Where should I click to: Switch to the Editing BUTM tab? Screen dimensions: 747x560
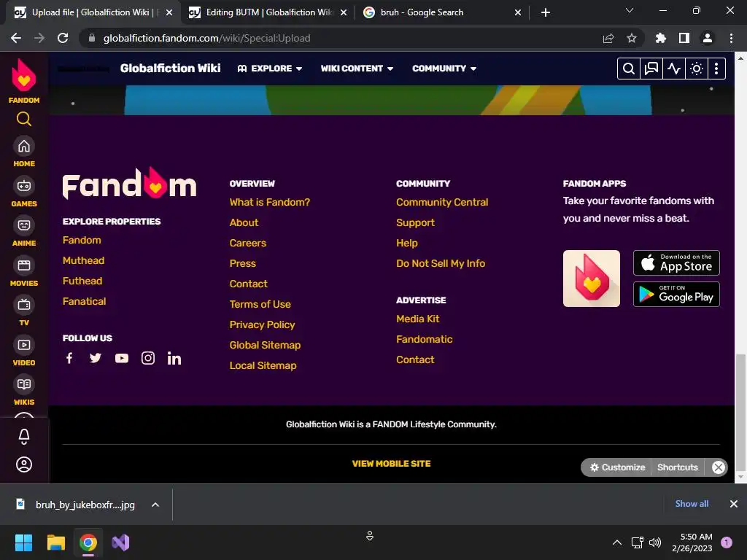coord(268,12)
